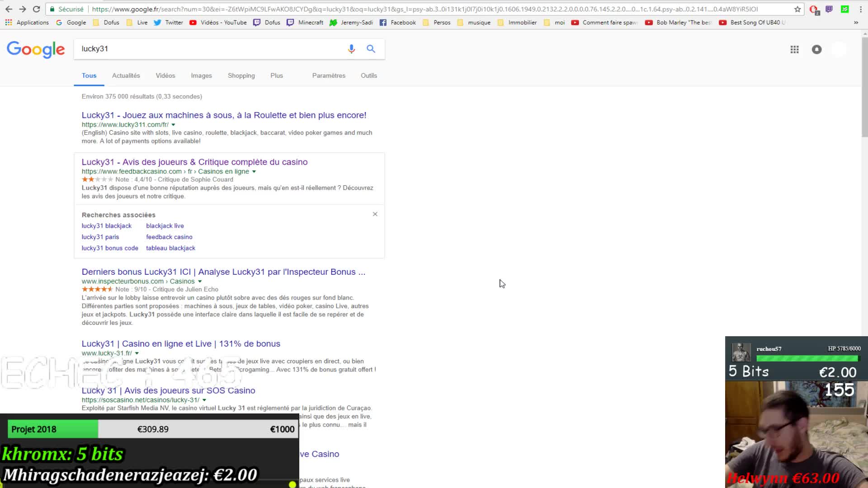Open the Outils search tools

[369, 75]
